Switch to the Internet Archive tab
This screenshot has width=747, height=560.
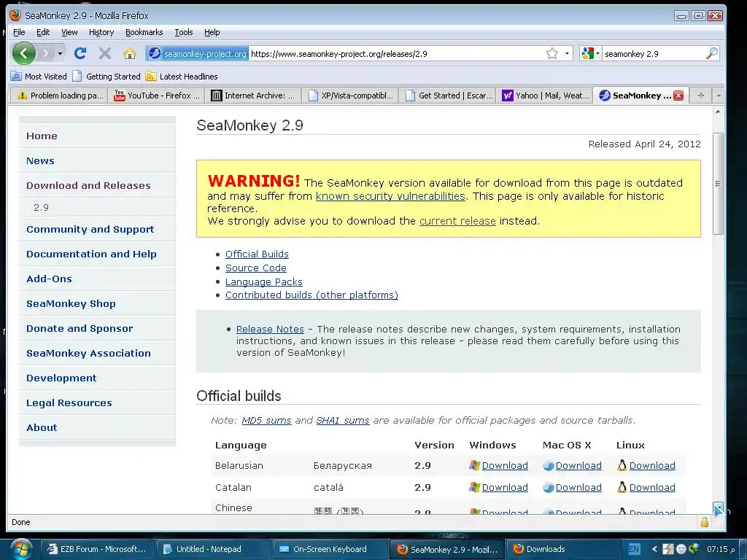point(253,96)
